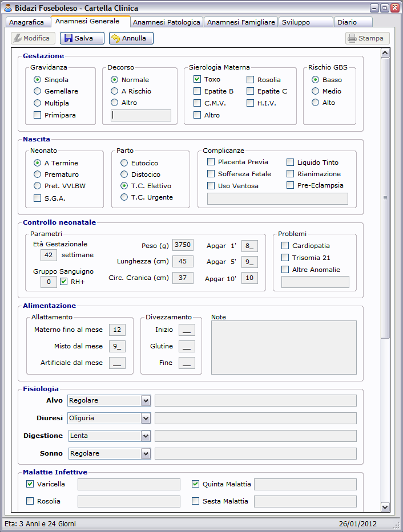Check the Primipara checkbox
This screenshot has height=532, width=403.
37,115
